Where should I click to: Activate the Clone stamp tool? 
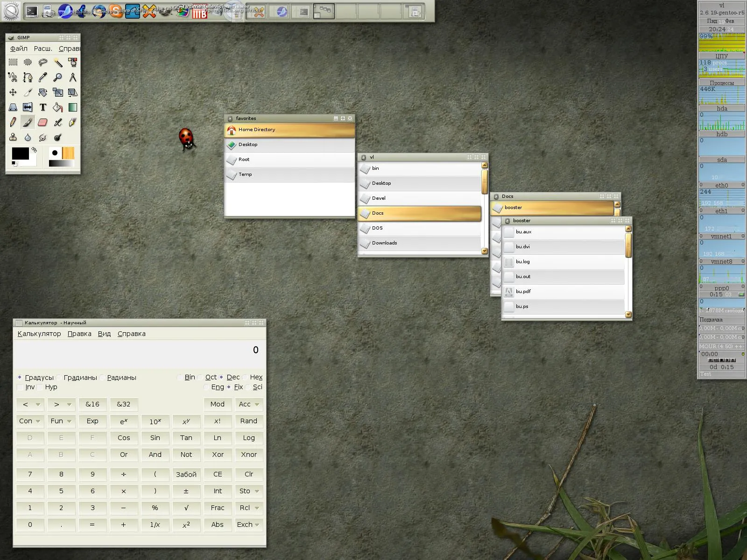click(13, 137)
